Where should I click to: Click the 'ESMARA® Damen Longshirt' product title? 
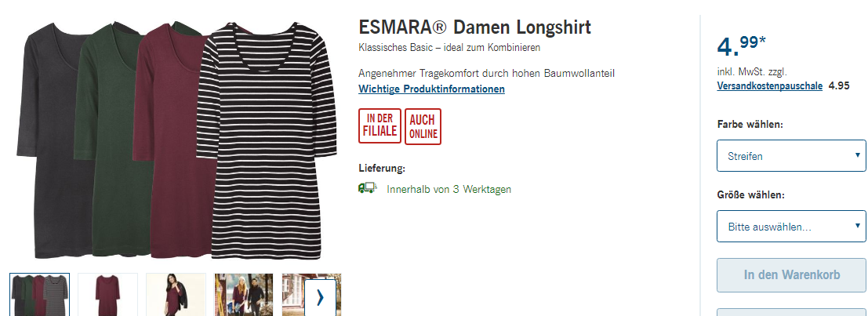474,27
